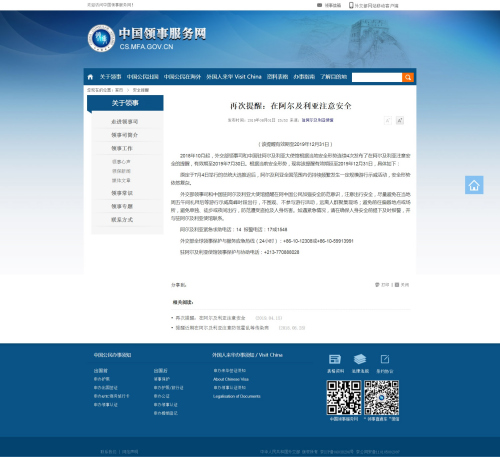Screen dimensions: 500x457
Task: Increase article font size with A+ icon
Action: click(x=400, y=120)
